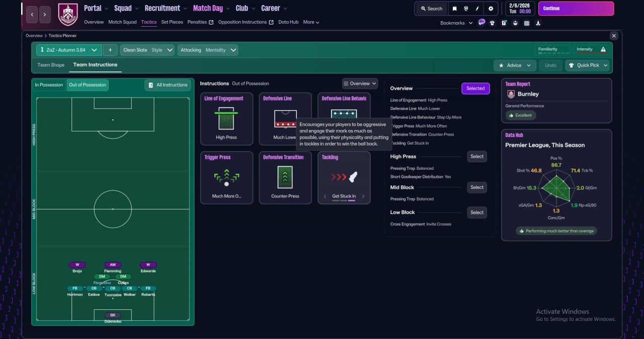Screen dimensions: 644x339
Task: Click the Excellent thumbs-up badge
Action: 520,115
